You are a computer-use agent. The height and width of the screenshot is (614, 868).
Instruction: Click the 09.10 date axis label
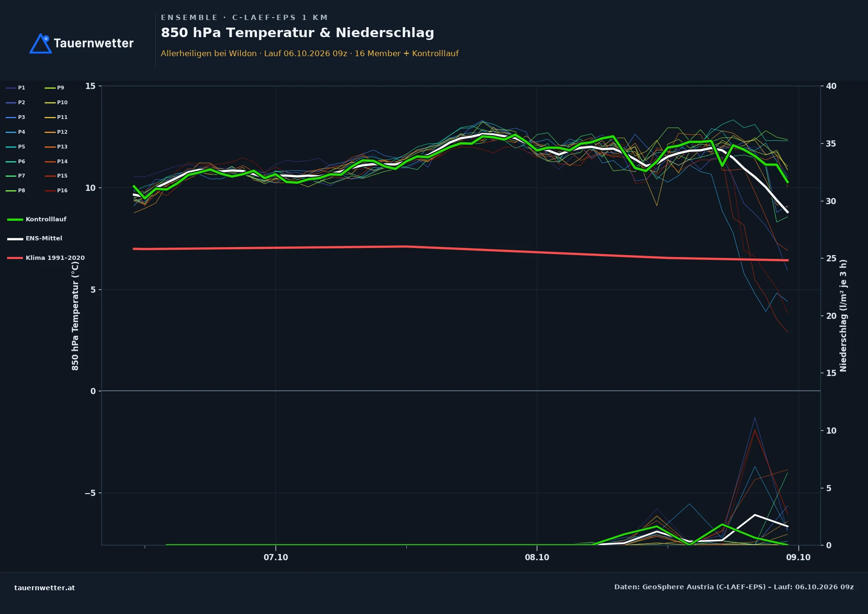799,557
